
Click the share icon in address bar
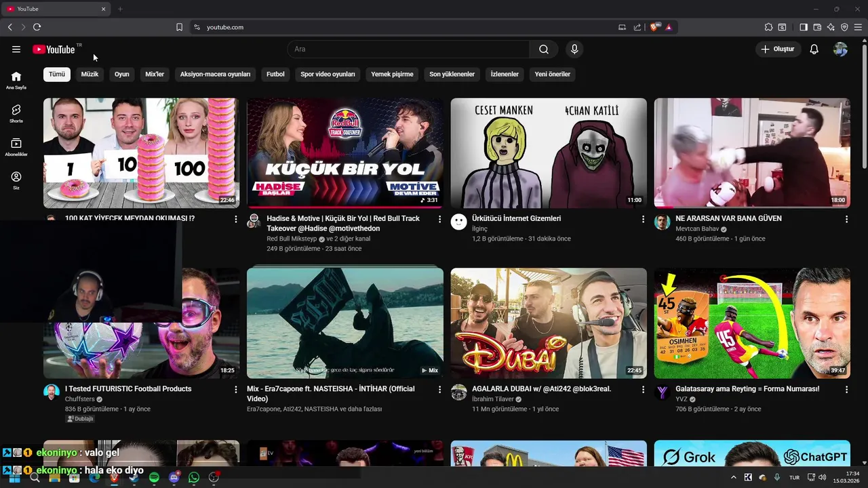click(637, 27)
